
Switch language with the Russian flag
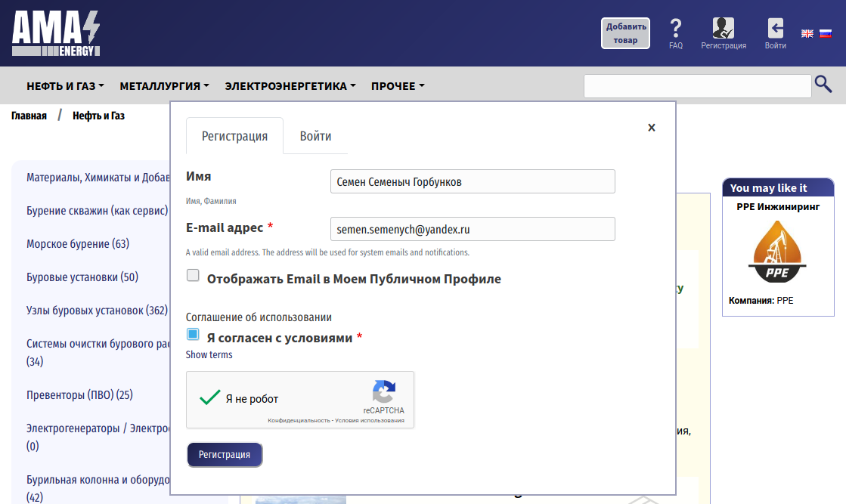coord(826,33)
